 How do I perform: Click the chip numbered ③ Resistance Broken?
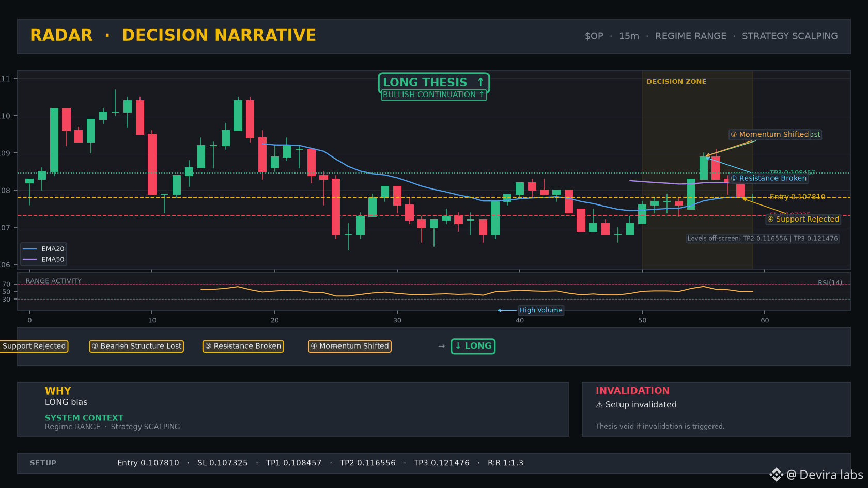pyautogui.click(x=243, y=346)
